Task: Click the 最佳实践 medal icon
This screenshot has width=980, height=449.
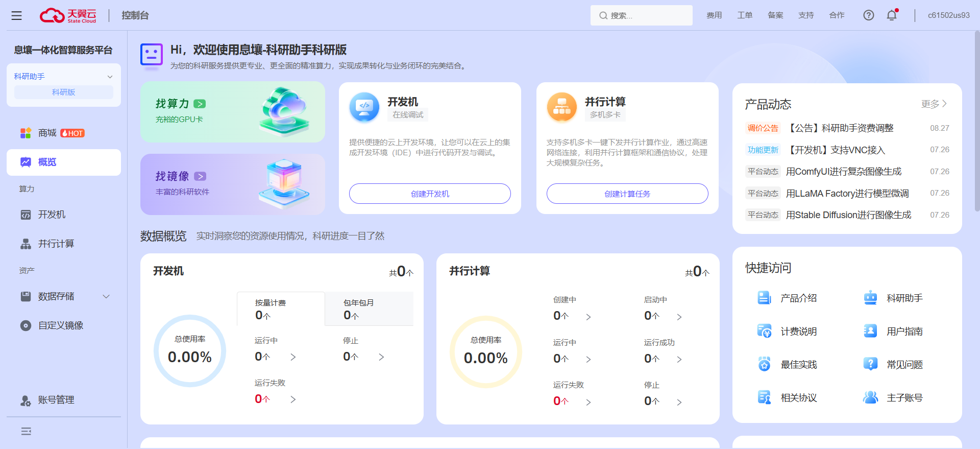Action: [764, 364]
